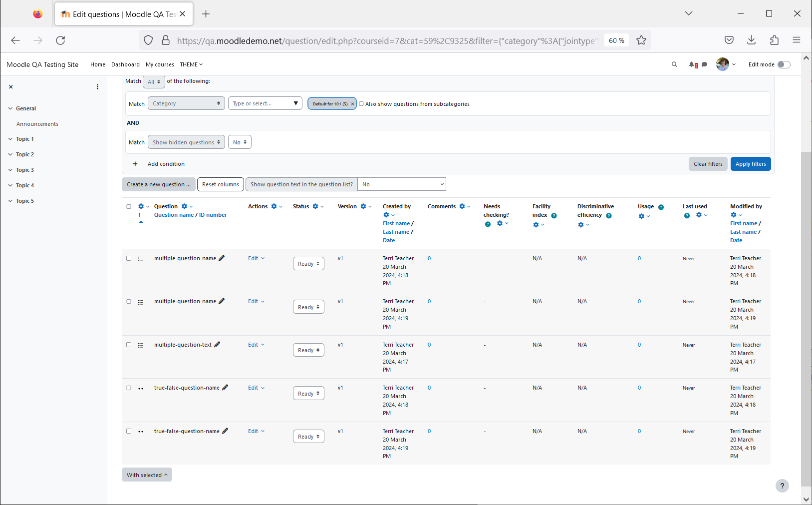Open the course index three-dot options
Viewport: 812px width, 505px height.
pos(97,87)
